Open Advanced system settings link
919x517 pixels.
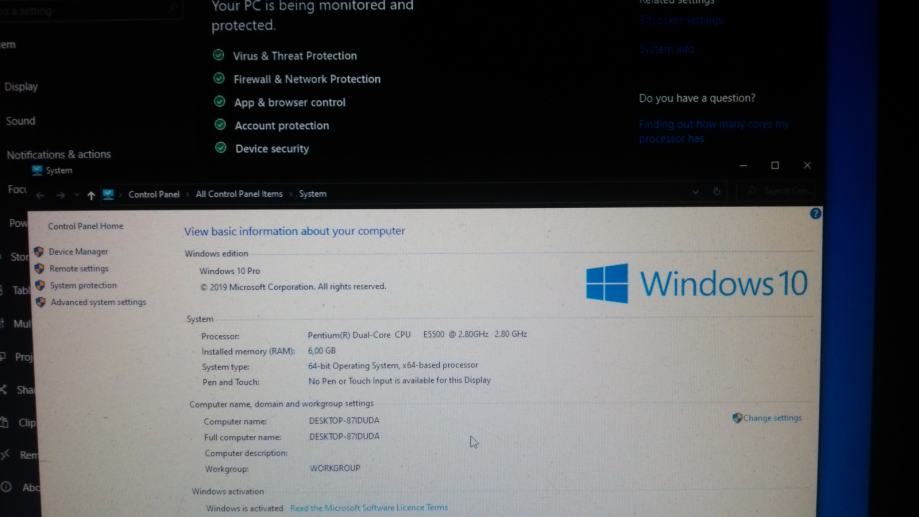click(98, 302)
